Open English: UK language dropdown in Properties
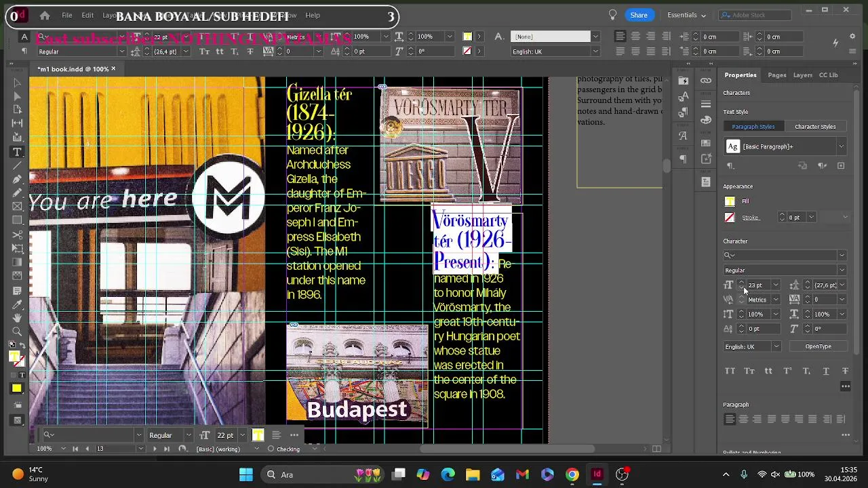The height and width of the screenshot is (488, 868). pyautogui.click(x=776, y=346)
